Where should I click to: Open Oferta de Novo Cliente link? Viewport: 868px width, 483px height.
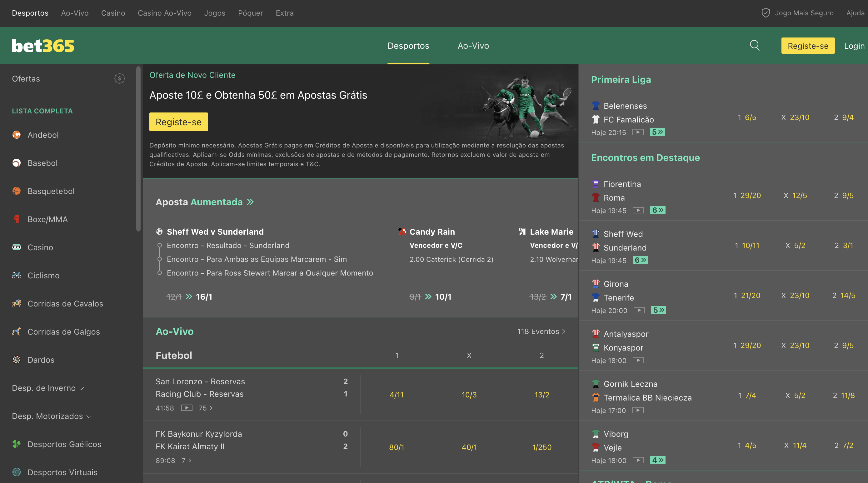coord(192,75)
